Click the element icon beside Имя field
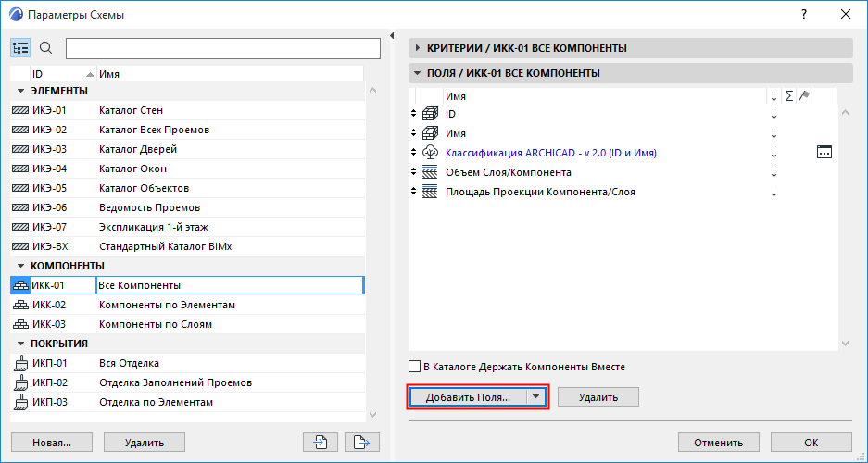The height and width of the screenshot is (463, 868). [430, 133]
